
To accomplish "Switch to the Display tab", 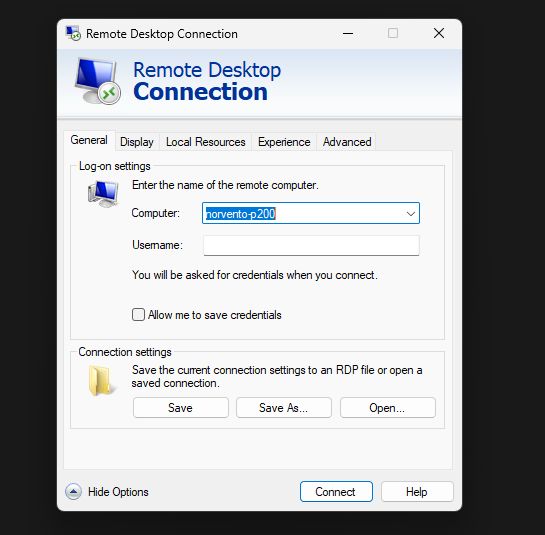I will pos(137,142).
